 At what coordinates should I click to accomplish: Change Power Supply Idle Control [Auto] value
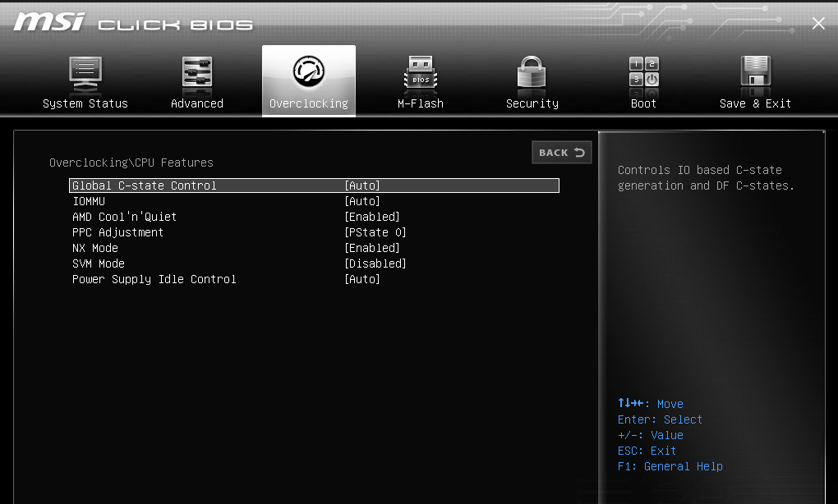point(362,279)
